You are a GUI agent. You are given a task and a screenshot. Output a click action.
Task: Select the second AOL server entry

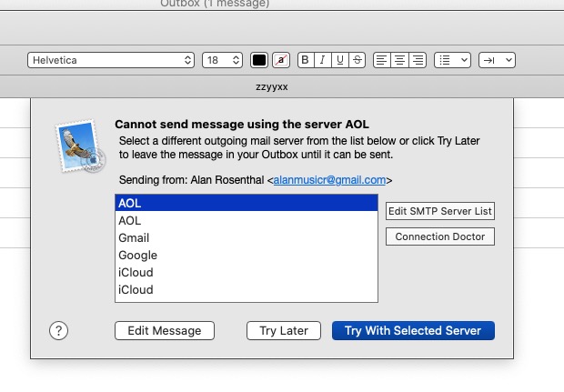(x=247, y=220)
